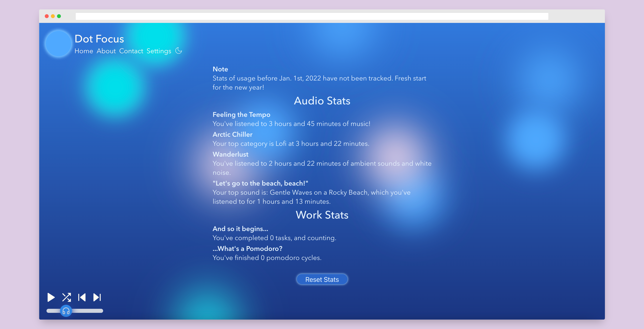Open the Contact page
Viewport: 644px width, 329px height.
click(x=131, y=51)
